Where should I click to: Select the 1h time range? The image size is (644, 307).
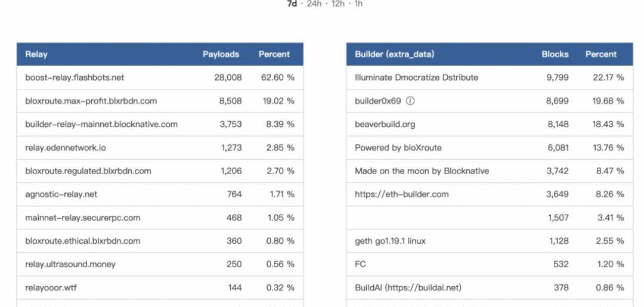tap(358, 4)
